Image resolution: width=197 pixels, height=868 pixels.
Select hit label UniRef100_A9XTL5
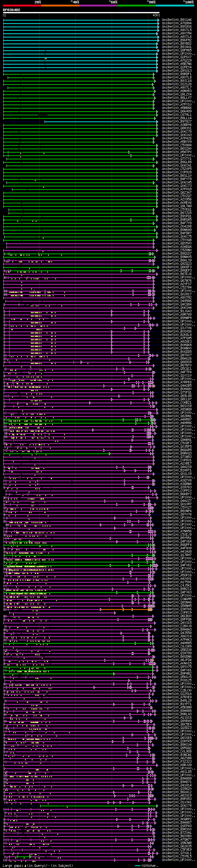pyautogui.click(x=177, y=30)
